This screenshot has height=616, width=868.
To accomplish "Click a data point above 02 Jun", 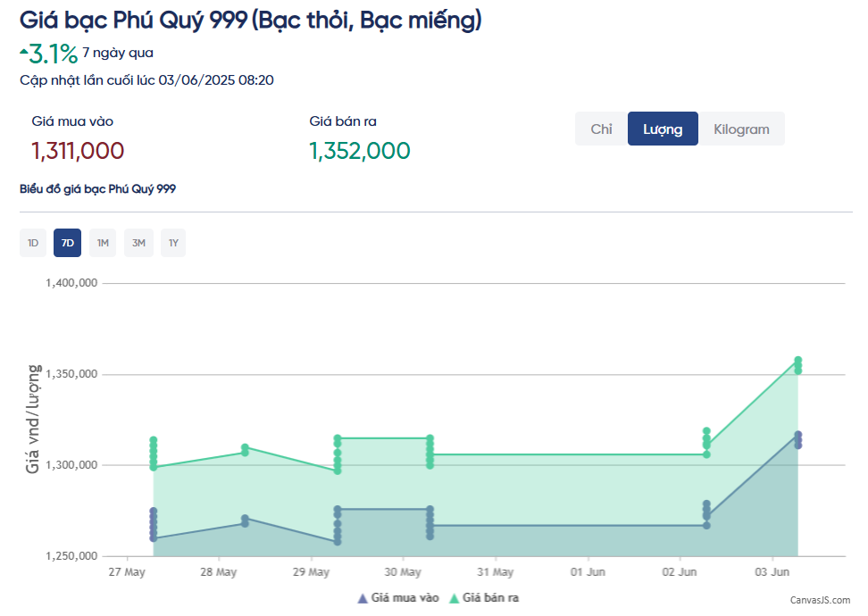I will pos(705,436).
